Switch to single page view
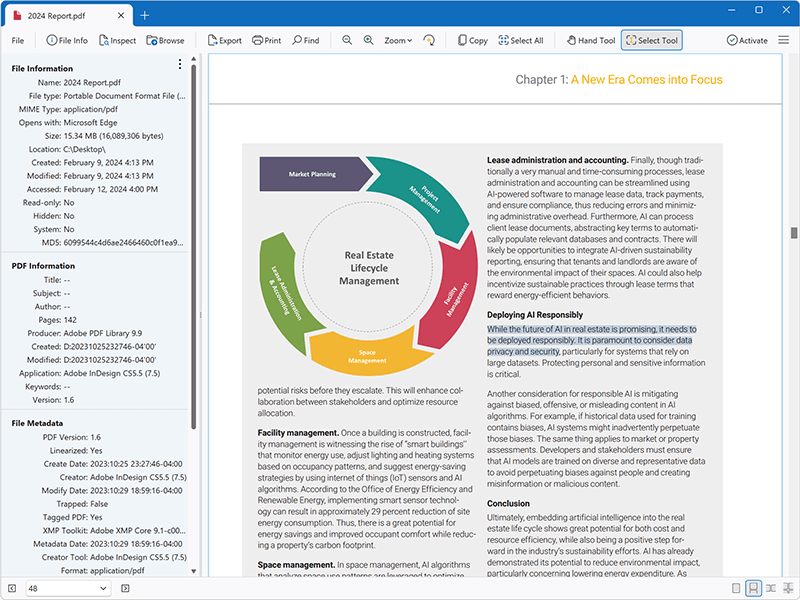This screenshot has height=600, width=800. tap(736, 588)
